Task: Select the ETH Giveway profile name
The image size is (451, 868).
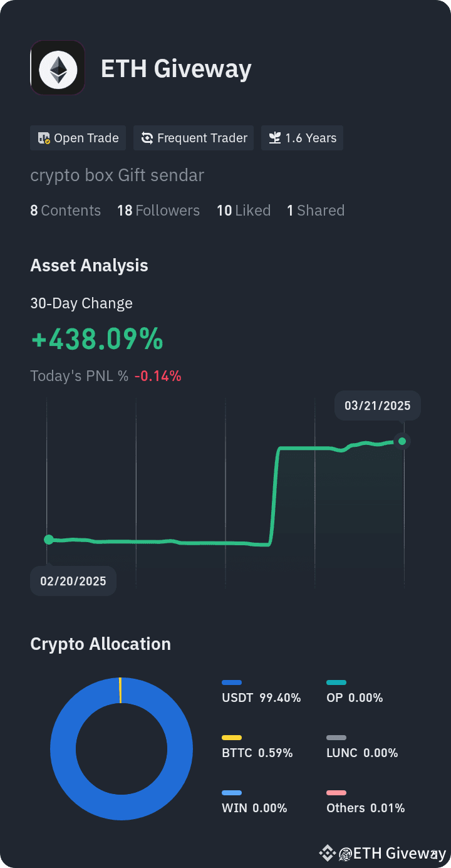Action: (176, 68)
